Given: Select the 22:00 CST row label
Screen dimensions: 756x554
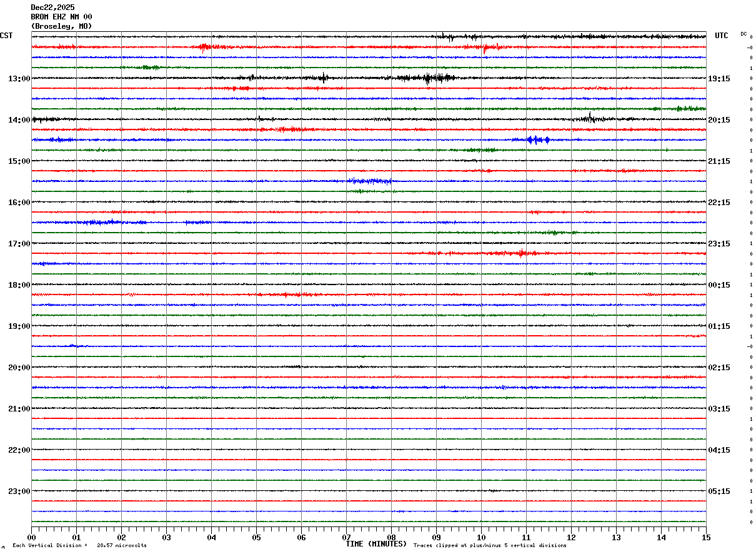Looking at the screenshot, I should pyautogui.click(x=19, y=450).
